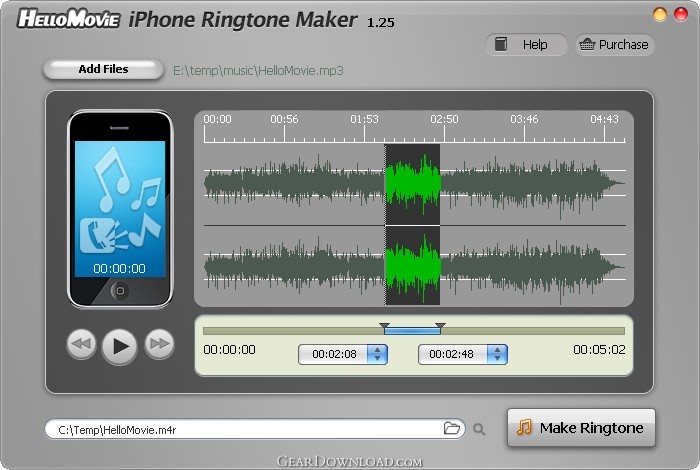Click the HelloMovie logo
The width and height of the screenshot is (700, 470).
pos(68,19)
